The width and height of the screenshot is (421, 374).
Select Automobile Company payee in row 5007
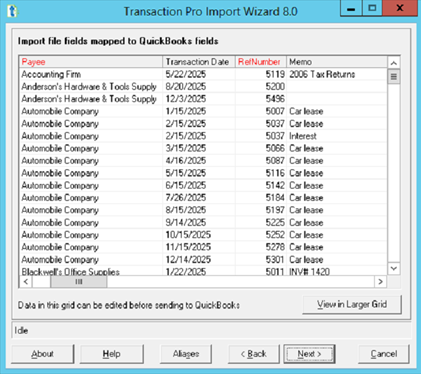tap(91, 111)
